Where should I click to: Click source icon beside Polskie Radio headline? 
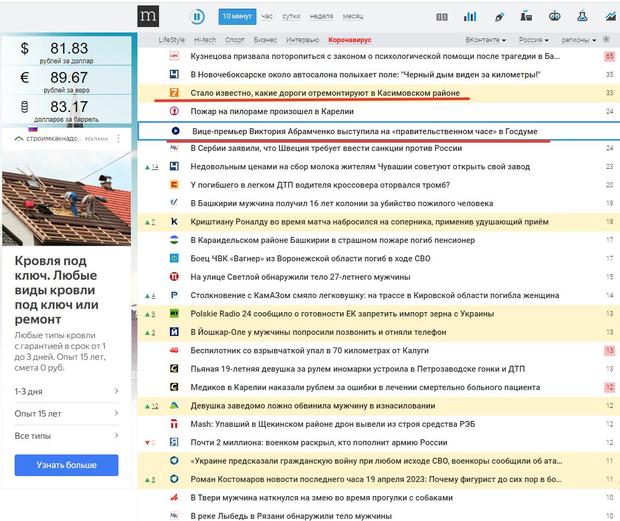(x=174, y=313)
